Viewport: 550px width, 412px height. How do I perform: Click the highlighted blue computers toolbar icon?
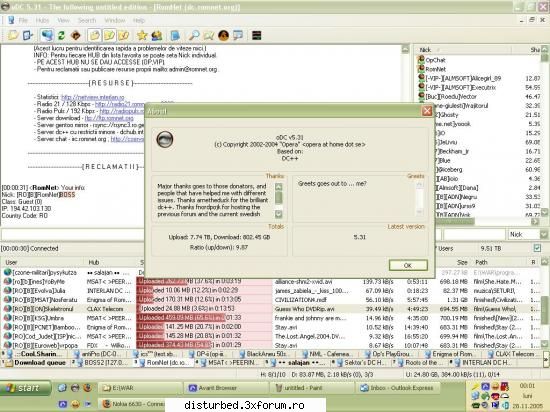click(47, 35)
